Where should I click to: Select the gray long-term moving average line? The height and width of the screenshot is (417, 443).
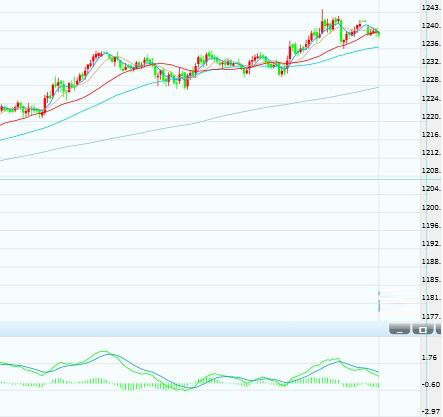click(x=200, y=122)
